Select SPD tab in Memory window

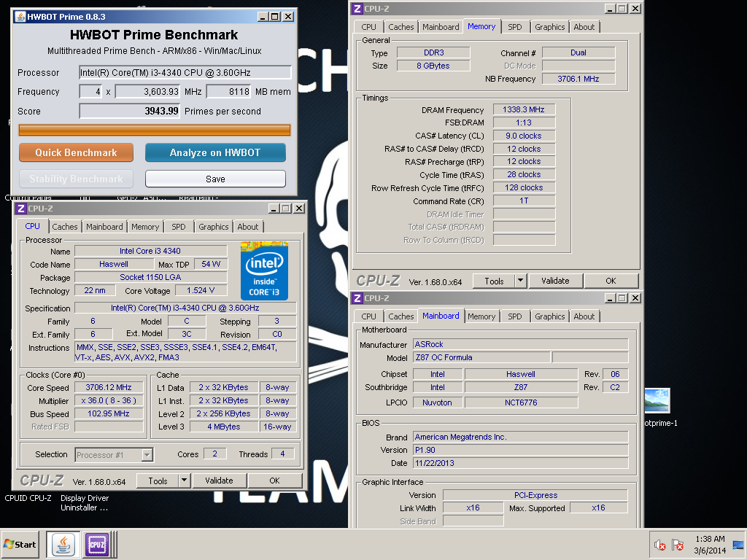coord(515,27)
